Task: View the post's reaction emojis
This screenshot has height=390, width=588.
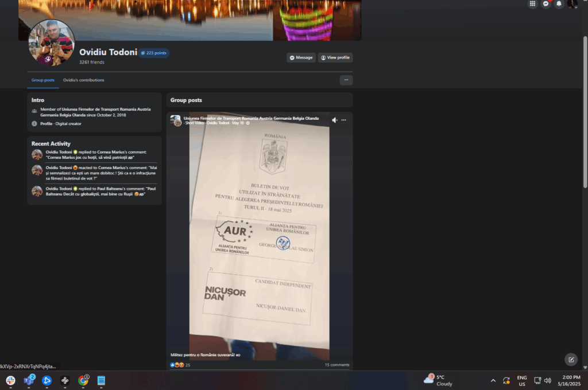Action: [177, 365]
